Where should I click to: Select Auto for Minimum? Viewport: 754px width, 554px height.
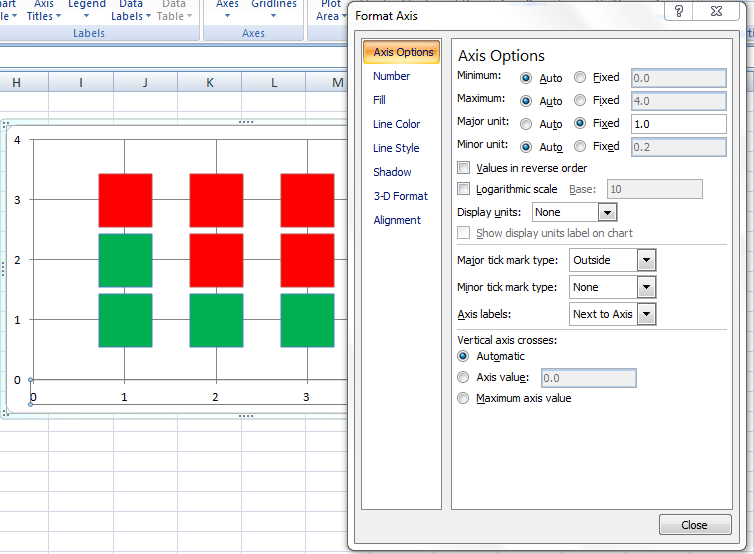526,78
